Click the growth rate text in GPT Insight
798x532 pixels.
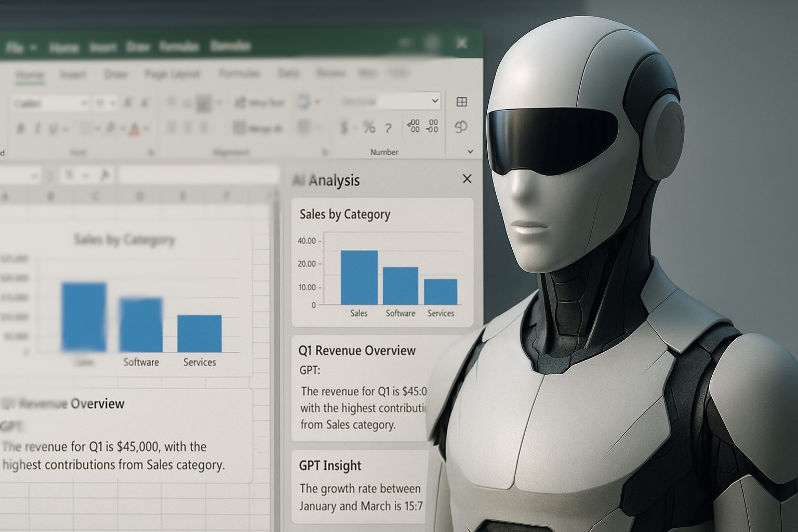pyautogui.click(x=361, y=497)
